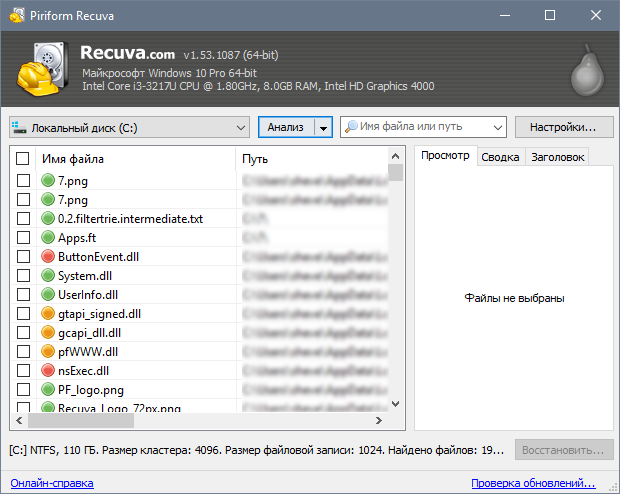The image size is (620, 494).
Task: Click the red status dot of ButtonEvent.dll
Action: (x=48, y=256)
